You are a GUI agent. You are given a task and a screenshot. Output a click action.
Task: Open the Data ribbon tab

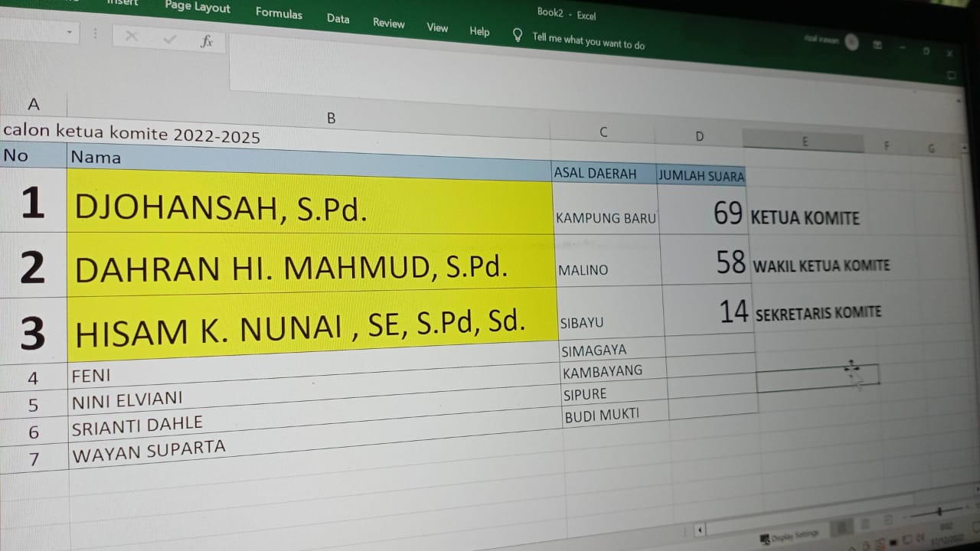click(x=338, y=18)
